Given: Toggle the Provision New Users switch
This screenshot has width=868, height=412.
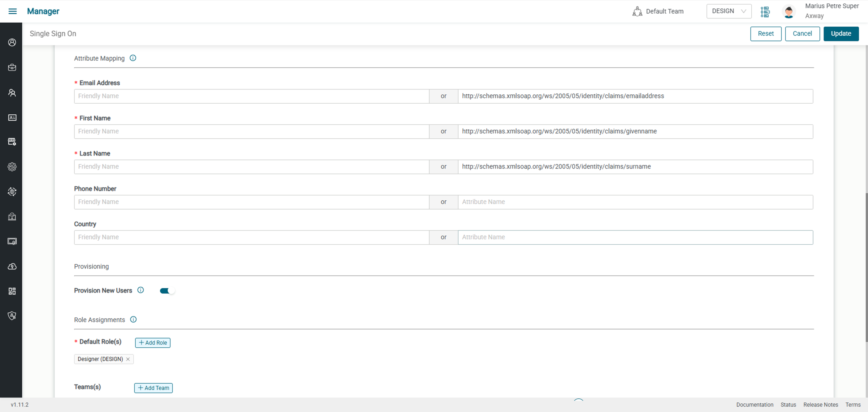Looking at the screenshot, I should coord(167,291).
